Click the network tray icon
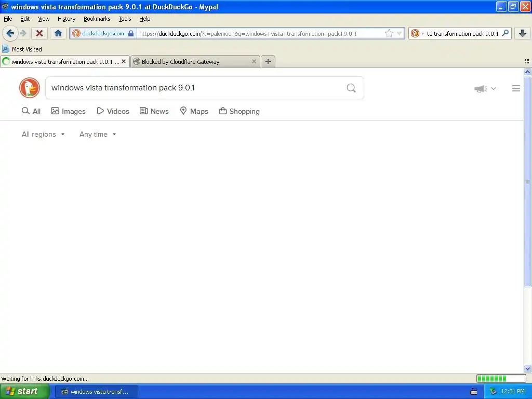The width and height of the screenshot is (532, 399). click(x=493, y=392)
